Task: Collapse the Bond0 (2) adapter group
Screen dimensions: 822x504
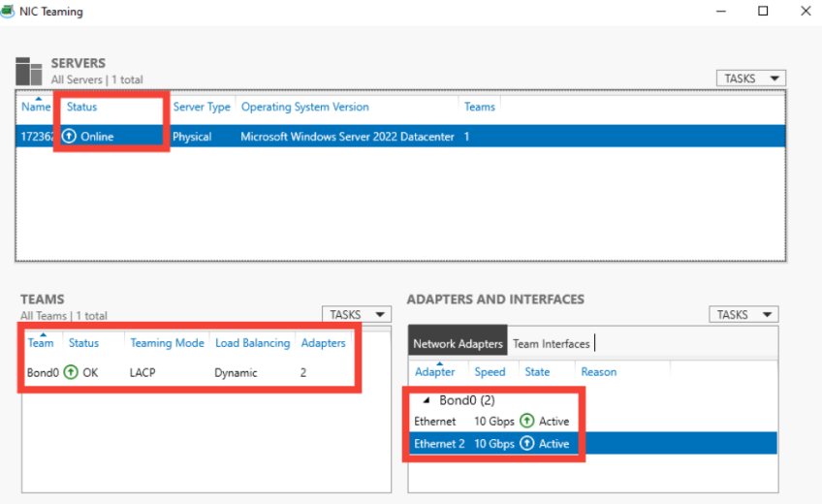Action: click(x=427, y=400)
